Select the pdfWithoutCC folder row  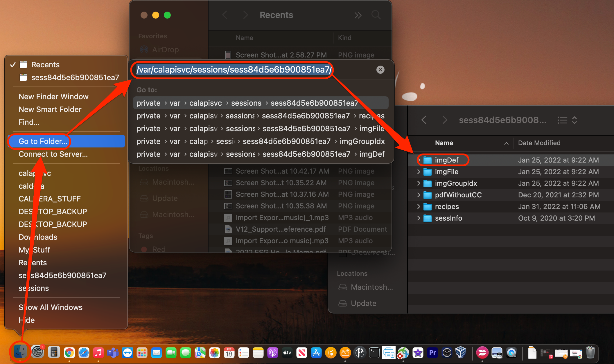coord(458,195)
